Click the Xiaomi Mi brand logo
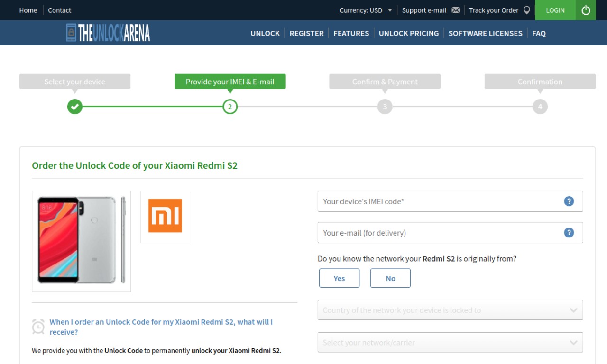The width and height of the screenshot is (607, 364). point(165,216)
